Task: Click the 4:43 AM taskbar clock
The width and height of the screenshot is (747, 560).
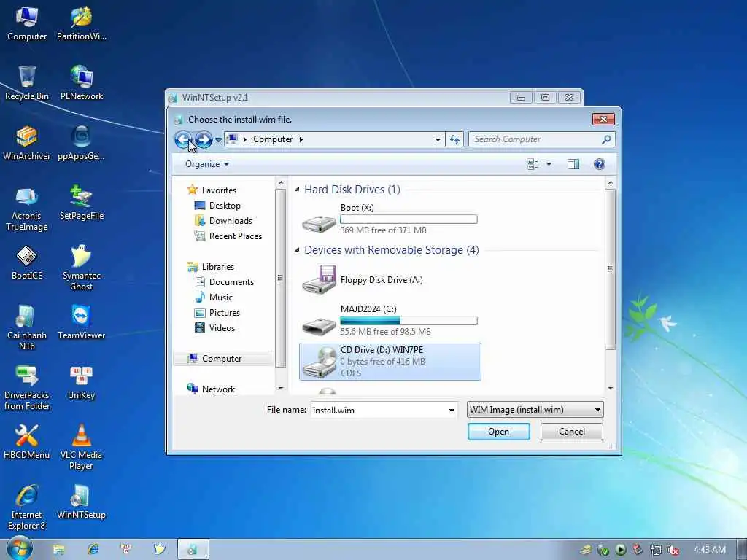Action: point(709,550)
